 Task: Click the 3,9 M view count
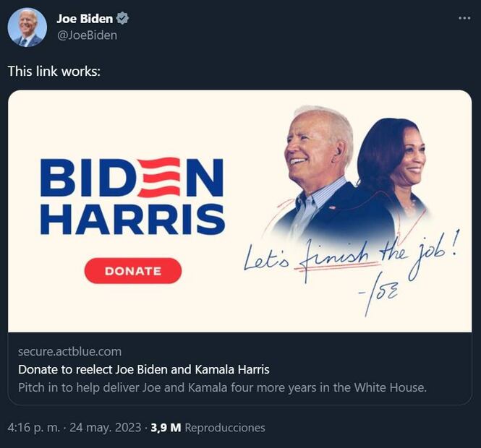point(166,428)
